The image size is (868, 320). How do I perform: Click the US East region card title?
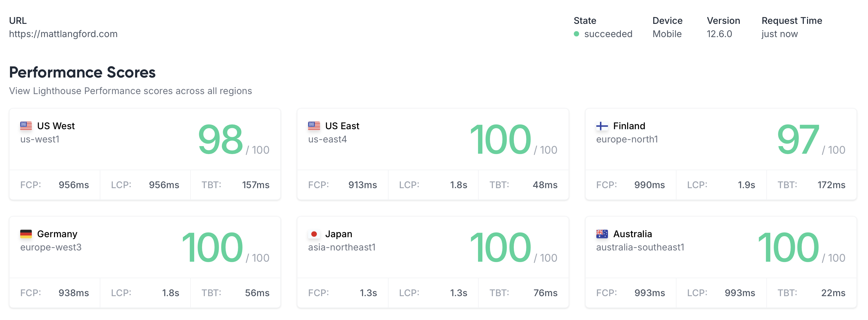point(342,126)
